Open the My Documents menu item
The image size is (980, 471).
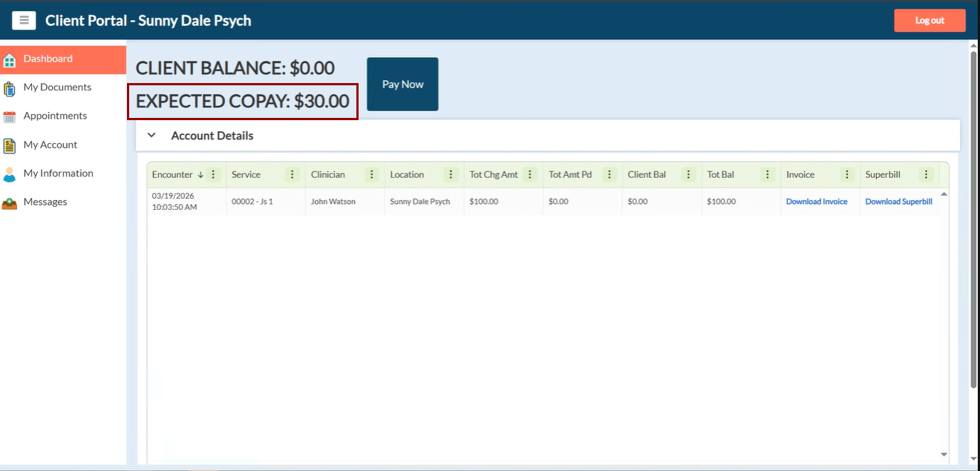pos(57,88)
